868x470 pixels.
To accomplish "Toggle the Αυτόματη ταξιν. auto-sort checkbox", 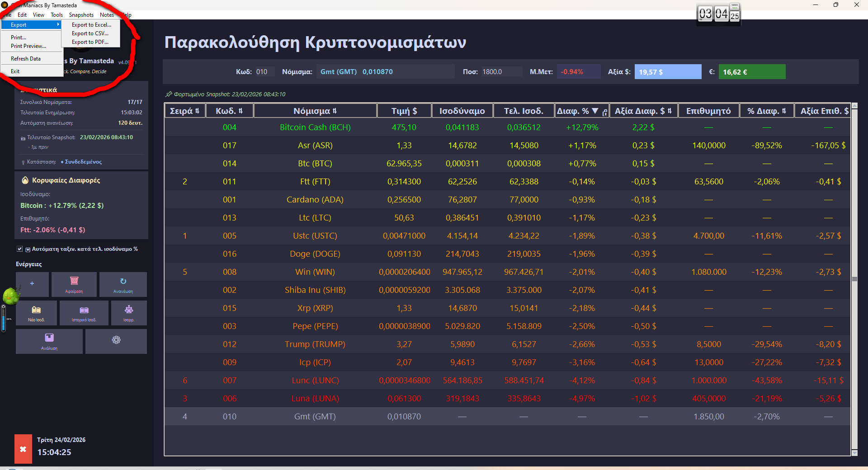I will coord(19,249).
